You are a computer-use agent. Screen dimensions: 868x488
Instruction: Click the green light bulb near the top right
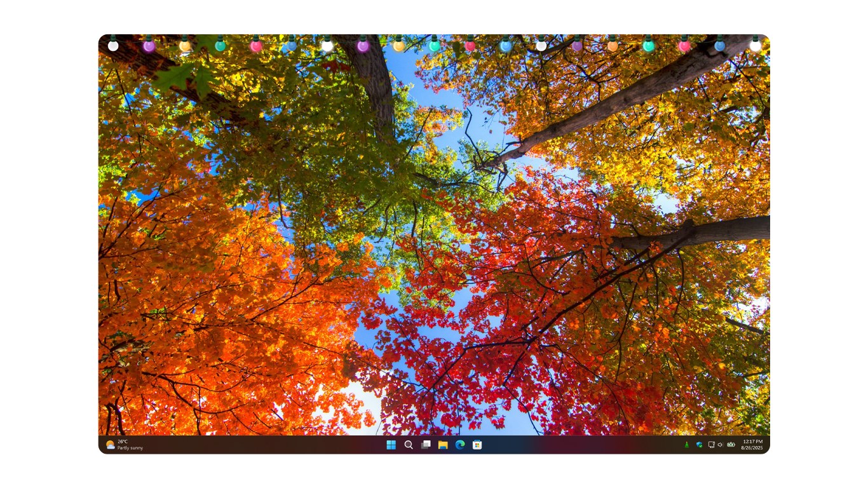[647, 46]
